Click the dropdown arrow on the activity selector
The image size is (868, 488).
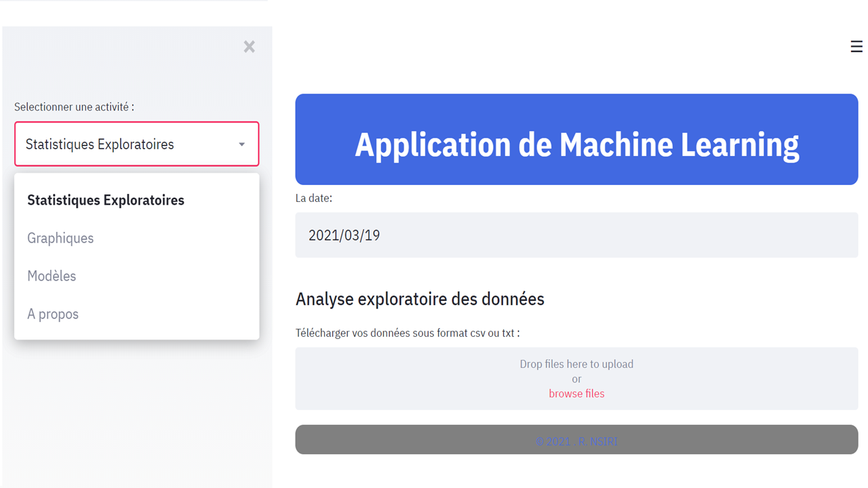(x=243, y=144)
